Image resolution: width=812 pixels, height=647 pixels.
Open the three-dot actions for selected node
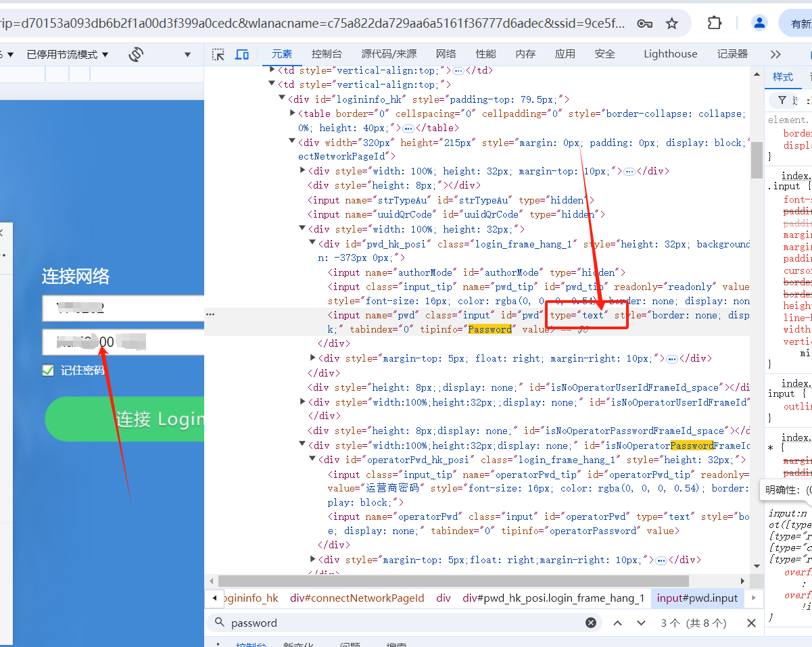pos(210,314)
